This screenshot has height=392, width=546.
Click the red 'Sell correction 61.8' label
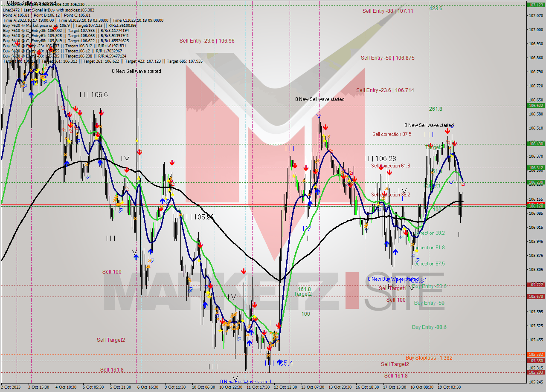[x=390, y=166]
